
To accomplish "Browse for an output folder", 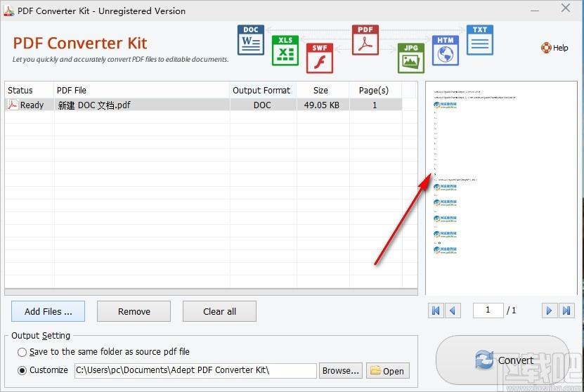I will [340, 371].
